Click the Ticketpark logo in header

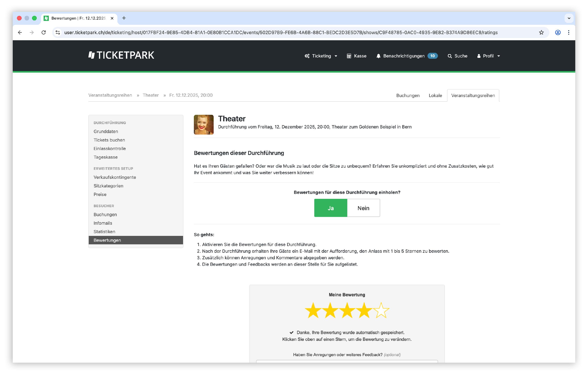click(x=121, y=55)
